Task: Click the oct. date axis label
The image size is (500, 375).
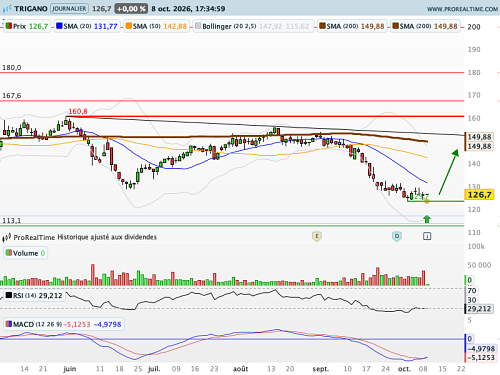Action: [404, 369]
